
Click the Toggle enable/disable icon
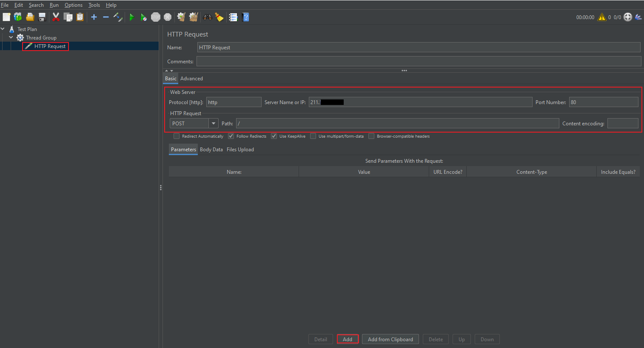[118, 17]
